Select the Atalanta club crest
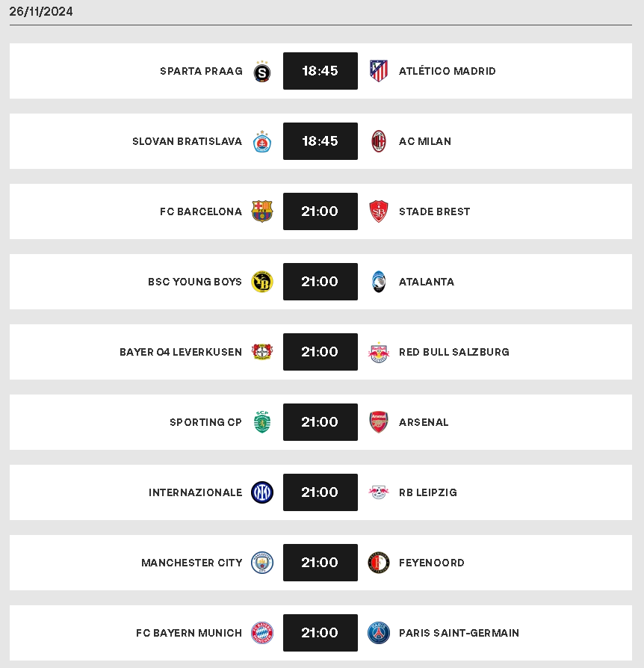 pyautogui.click(x=379, y=282)
